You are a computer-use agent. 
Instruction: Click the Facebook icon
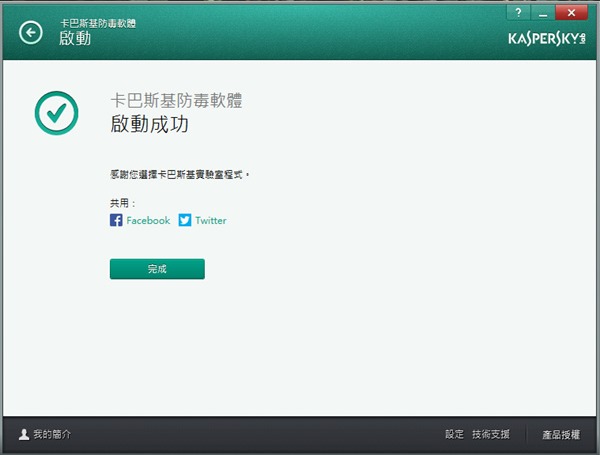tap(116, 220)
